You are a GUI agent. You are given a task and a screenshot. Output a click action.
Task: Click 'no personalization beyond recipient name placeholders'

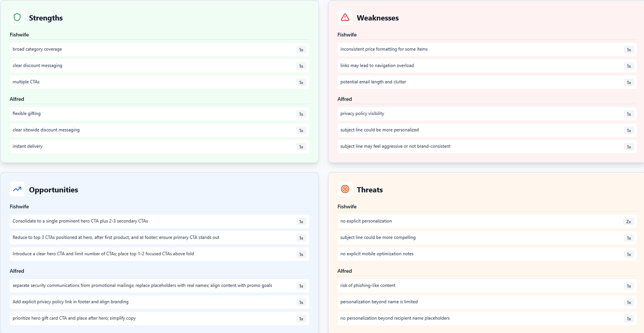point(487,319)
